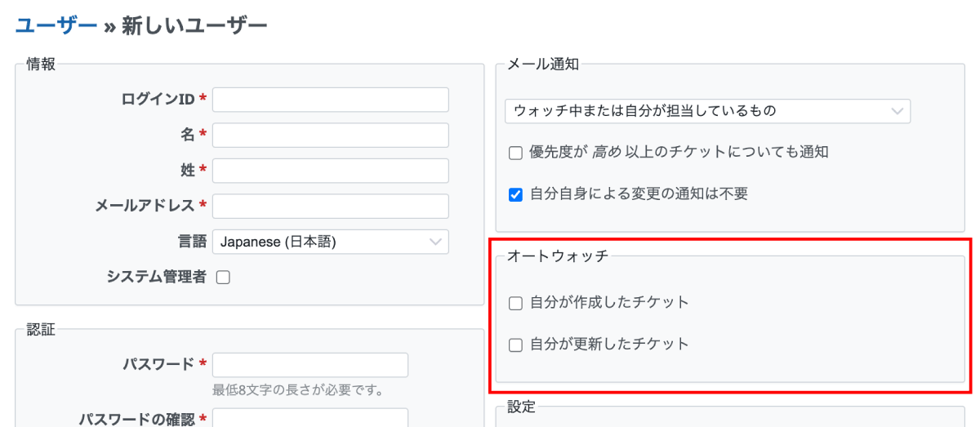Focus the 名 (first name) input box
980x427 pixels.
coord(330,136)
